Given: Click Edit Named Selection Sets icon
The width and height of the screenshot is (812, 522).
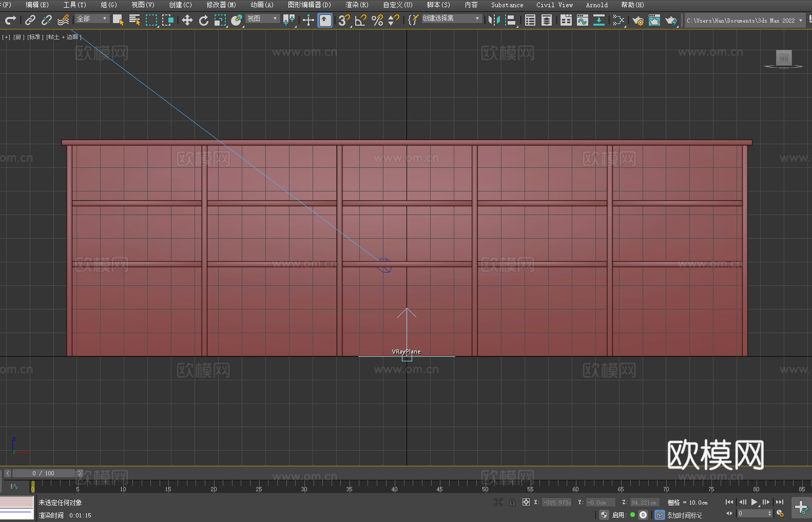Looking at the screenshot, I should tap(413, 20).
